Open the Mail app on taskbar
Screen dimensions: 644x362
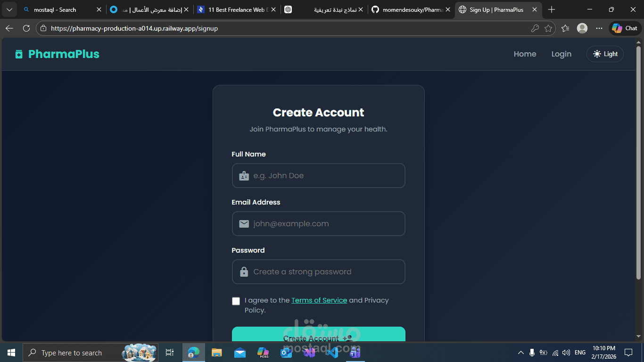(240, 353)
